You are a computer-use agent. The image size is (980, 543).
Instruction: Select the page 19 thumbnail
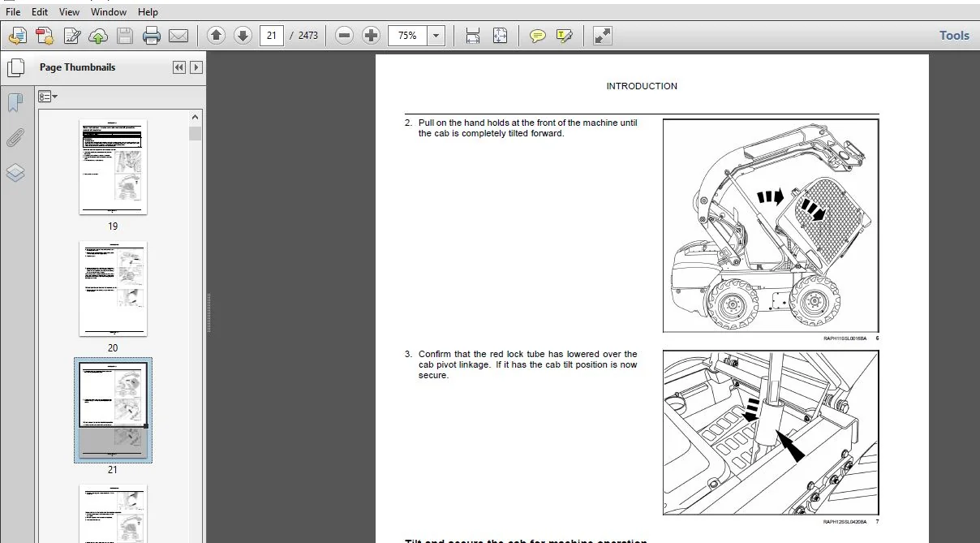click(x=113, y=167)
